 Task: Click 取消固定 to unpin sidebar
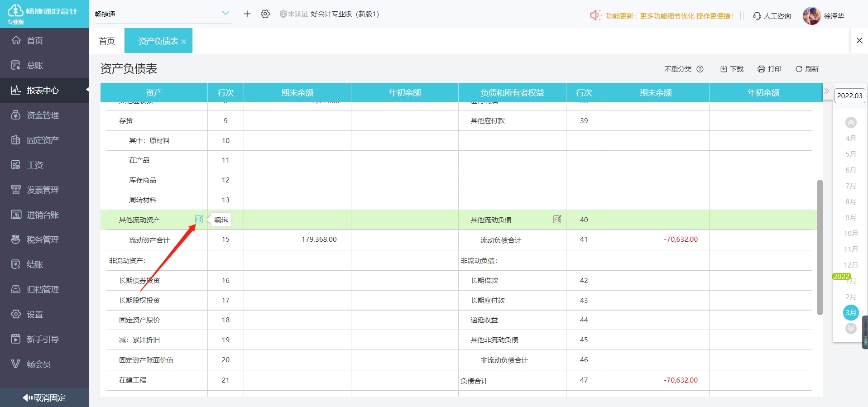(44, 397)
